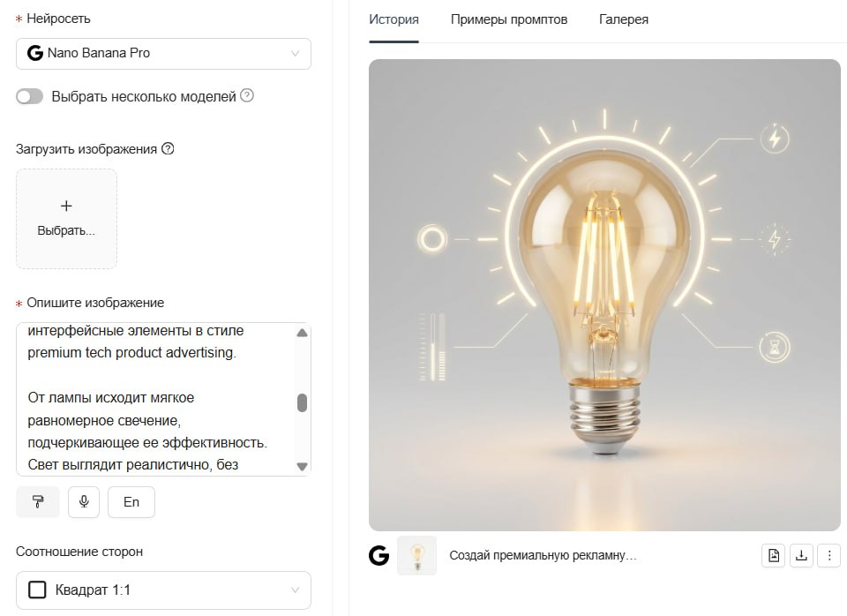Toggle the Выбрать несколько моделей switch
The image size is (847, 616).
tap(30, 97)
